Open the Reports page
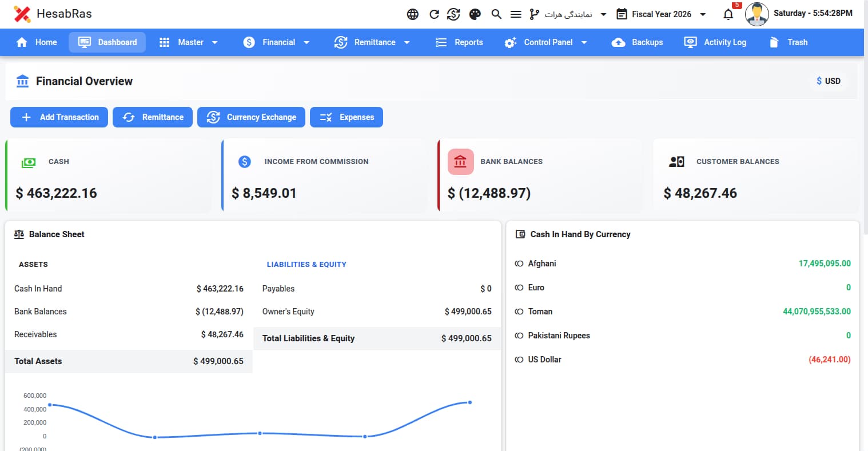This screenshot has width=868, height=451. coord(459,42)
